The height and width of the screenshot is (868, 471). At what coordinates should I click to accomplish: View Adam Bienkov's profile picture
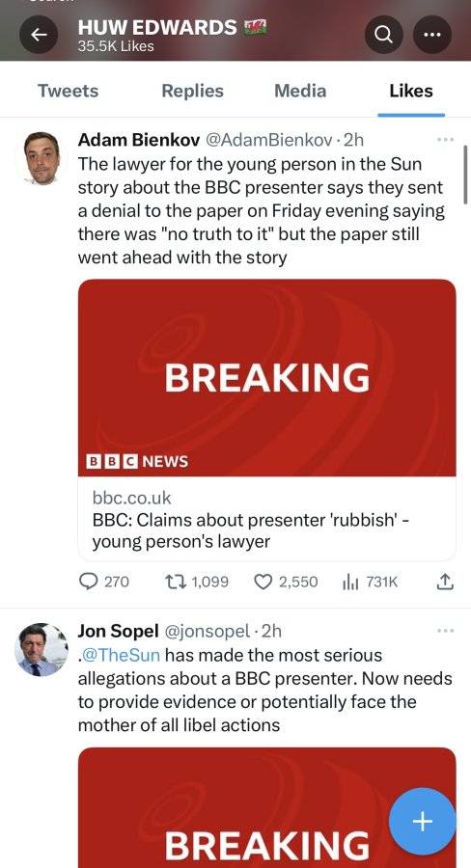42,158
